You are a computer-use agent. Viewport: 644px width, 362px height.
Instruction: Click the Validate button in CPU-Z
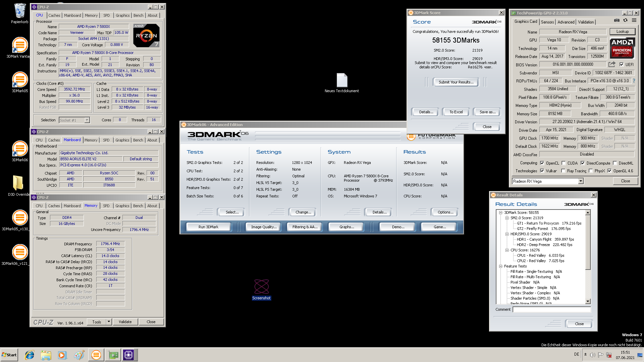tap(125, 322)
